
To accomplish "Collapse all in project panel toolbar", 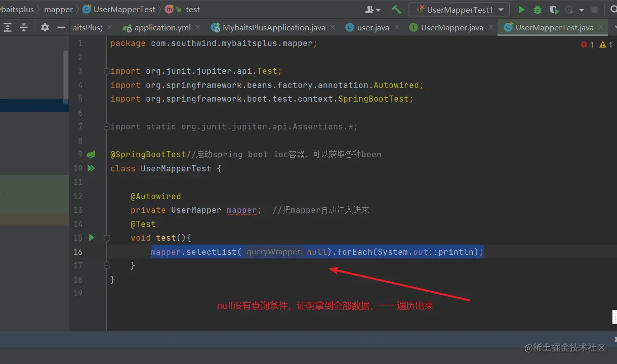I will [24, 27].
